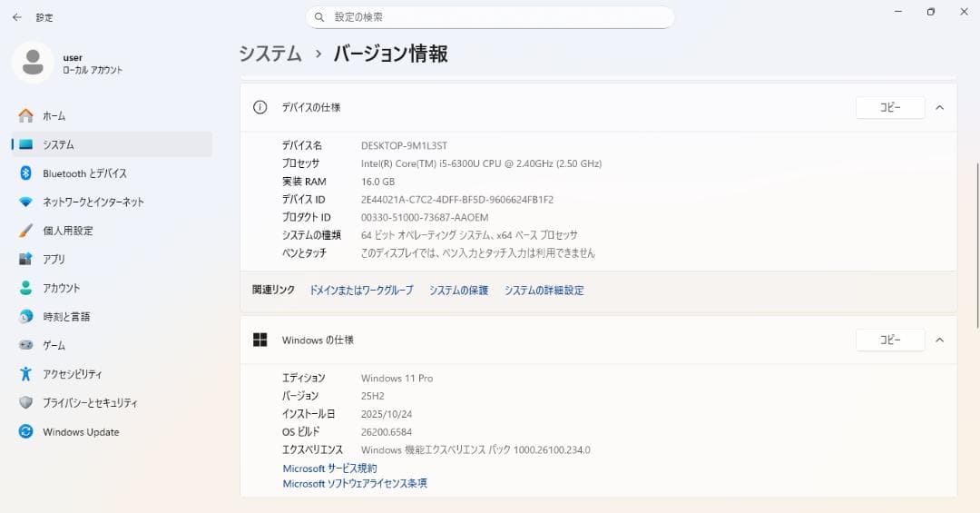Screen dimensions: 980x513
Task: Click the 16.0 GB RAM value
Action: [x=378, y=182]
